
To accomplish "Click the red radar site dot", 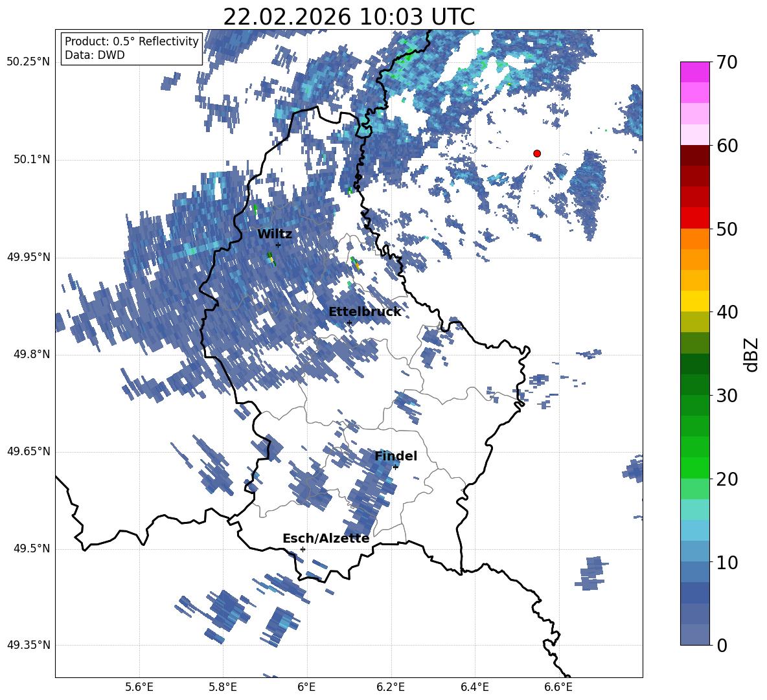I will 537,153.
